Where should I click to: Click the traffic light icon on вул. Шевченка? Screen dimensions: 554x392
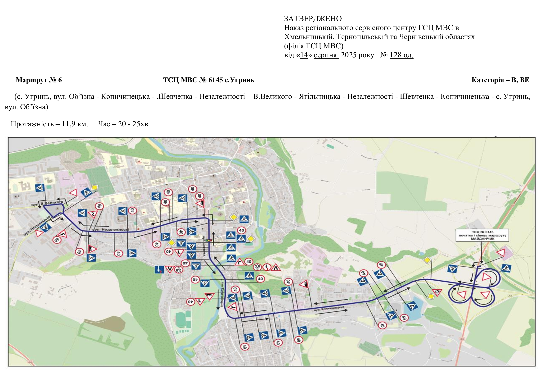[209, 240]
